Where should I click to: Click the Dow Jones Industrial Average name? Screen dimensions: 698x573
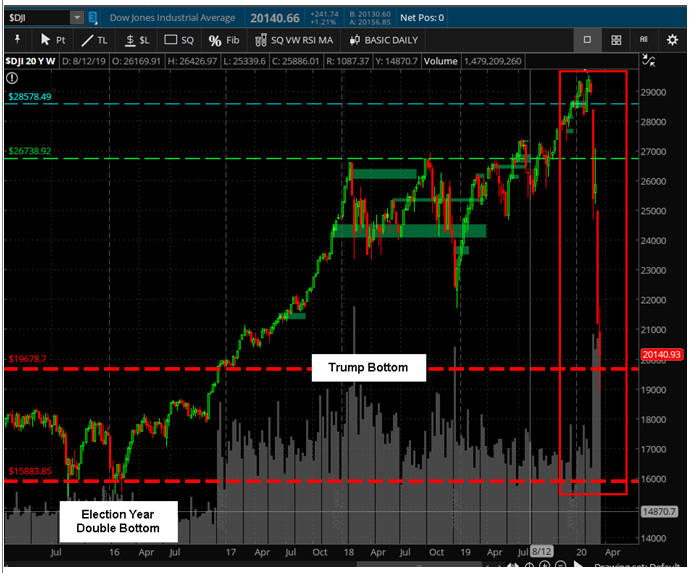click(x=172, y=18)
